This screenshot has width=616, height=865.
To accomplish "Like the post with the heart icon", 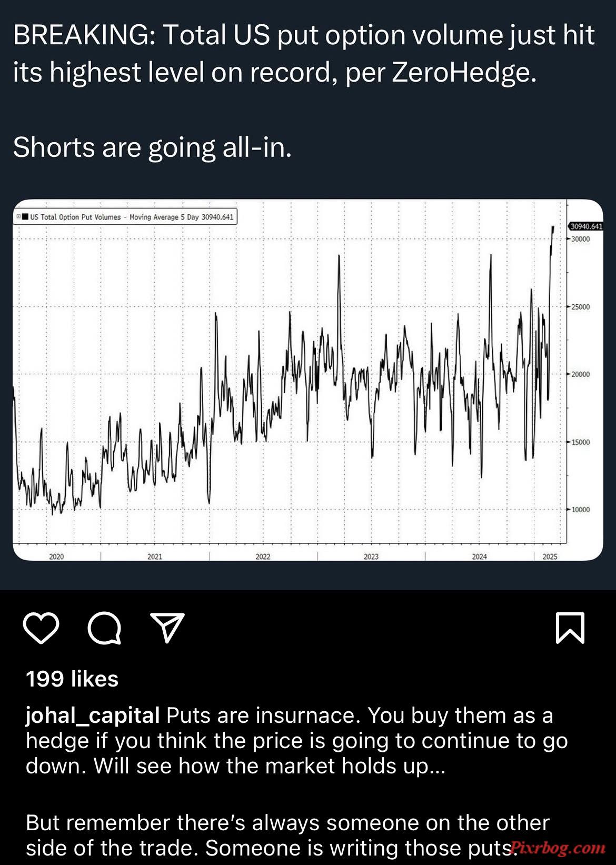I will (x=41, y=628).
